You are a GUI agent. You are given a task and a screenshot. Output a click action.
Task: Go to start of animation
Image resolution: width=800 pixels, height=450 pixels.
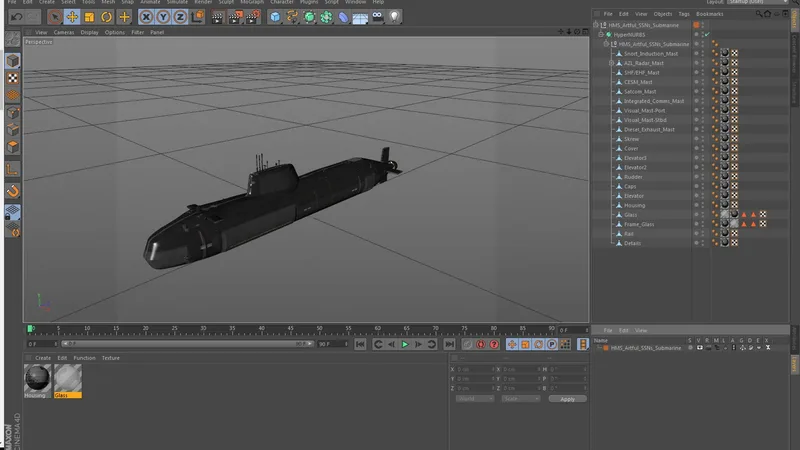pyautogui.click(x=360, y=344)
